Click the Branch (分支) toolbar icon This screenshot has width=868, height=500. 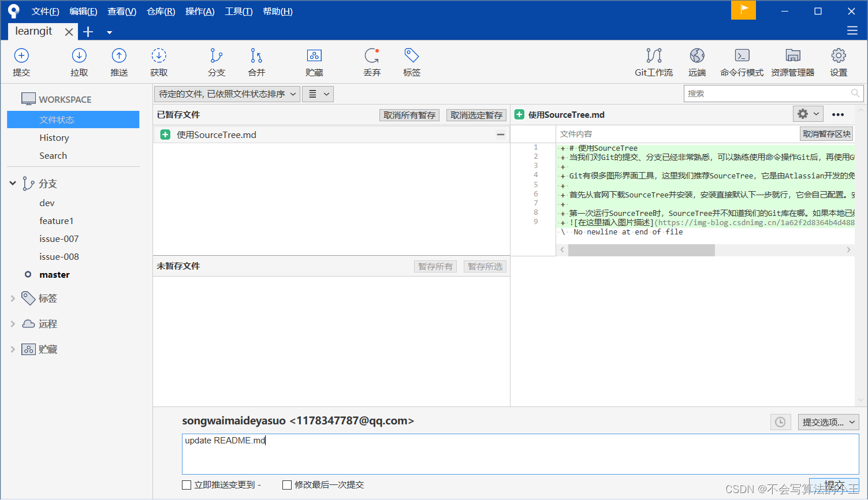coord(217,55)
